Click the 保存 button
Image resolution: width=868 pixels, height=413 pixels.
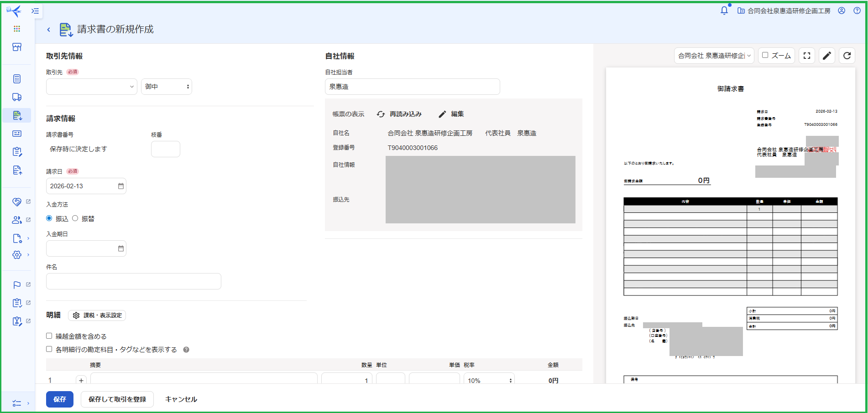[60, 399]
